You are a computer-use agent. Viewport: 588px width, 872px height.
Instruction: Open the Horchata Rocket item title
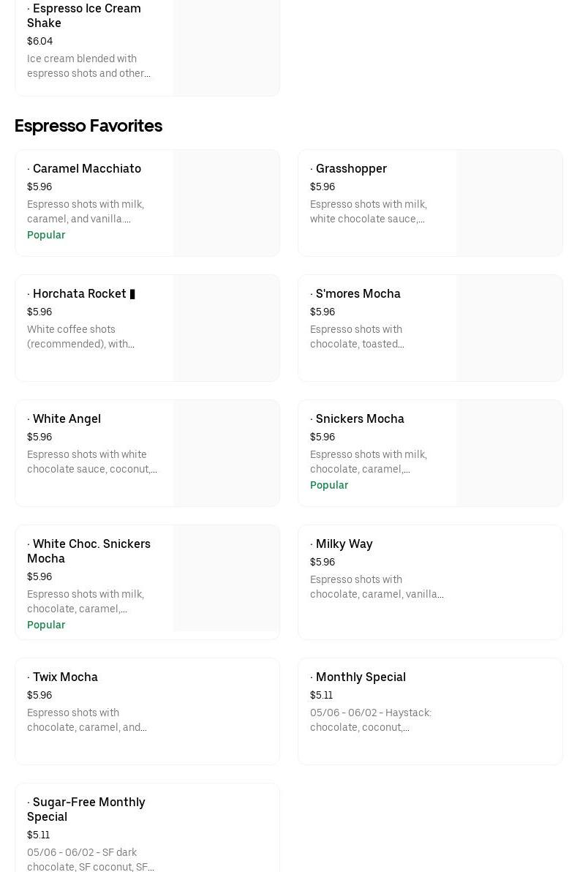(x=79, y=293)
